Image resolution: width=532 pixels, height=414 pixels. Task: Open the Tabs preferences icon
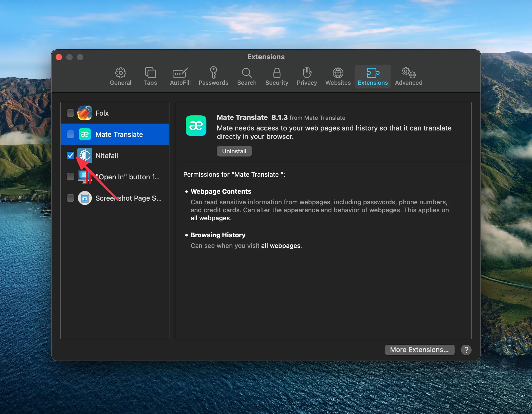[x=150, y=73]
